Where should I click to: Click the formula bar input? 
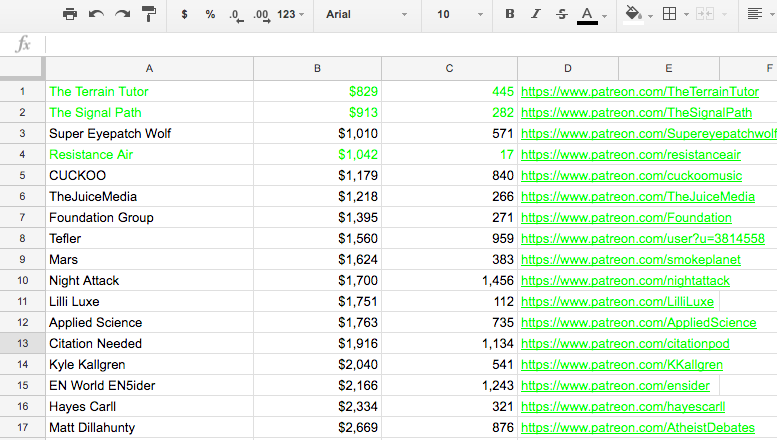tap(411, 45)
